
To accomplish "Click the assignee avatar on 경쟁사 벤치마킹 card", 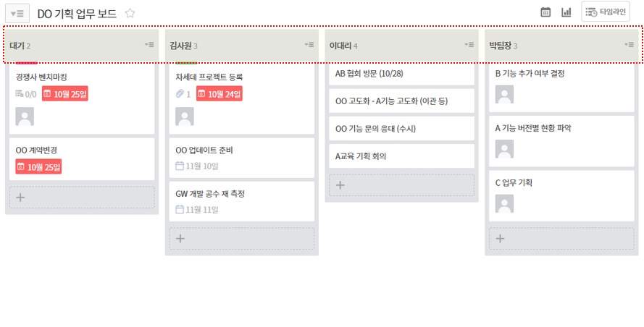I will 25,116.
